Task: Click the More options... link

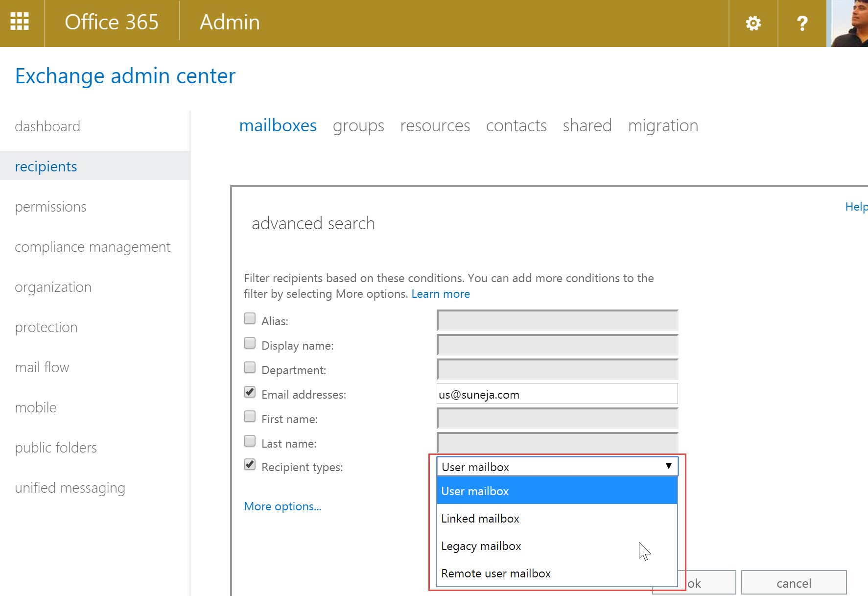Action: [282, 506]
